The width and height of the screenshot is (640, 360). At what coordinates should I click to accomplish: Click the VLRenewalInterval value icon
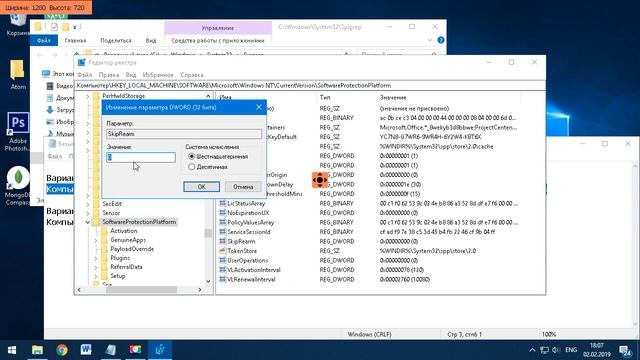(x=222, y=279)
